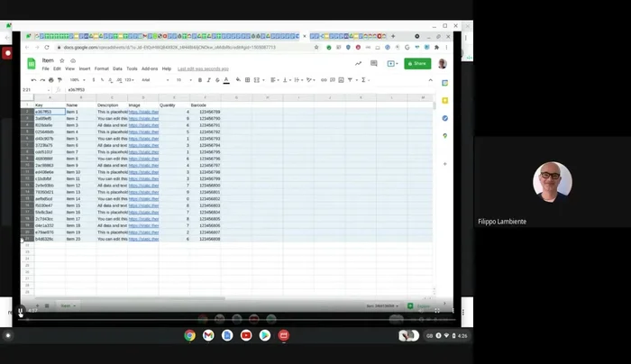The image size is (631, 364).
Task: Open the Data menu
Action: (117, 68)
